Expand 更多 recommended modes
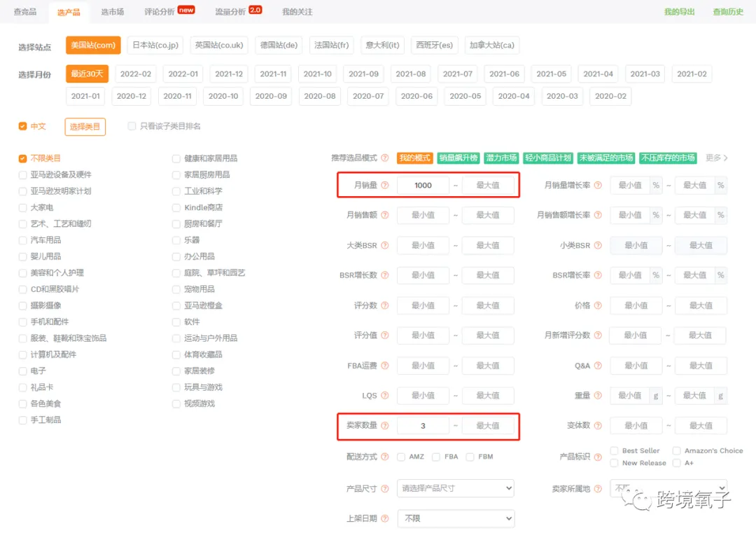This screenshot has width=756, height=533. point(716,158)
